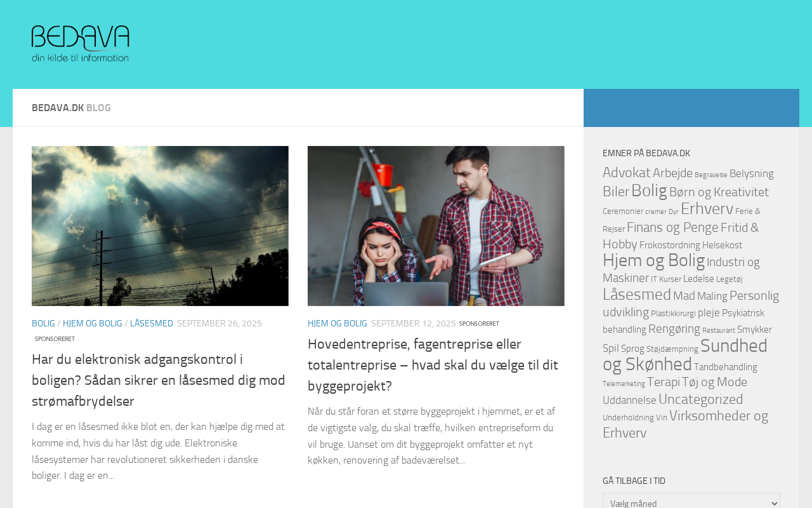Screen dimensions: 812x508
Task: Select the Rengøring tag
Action: 674,329
